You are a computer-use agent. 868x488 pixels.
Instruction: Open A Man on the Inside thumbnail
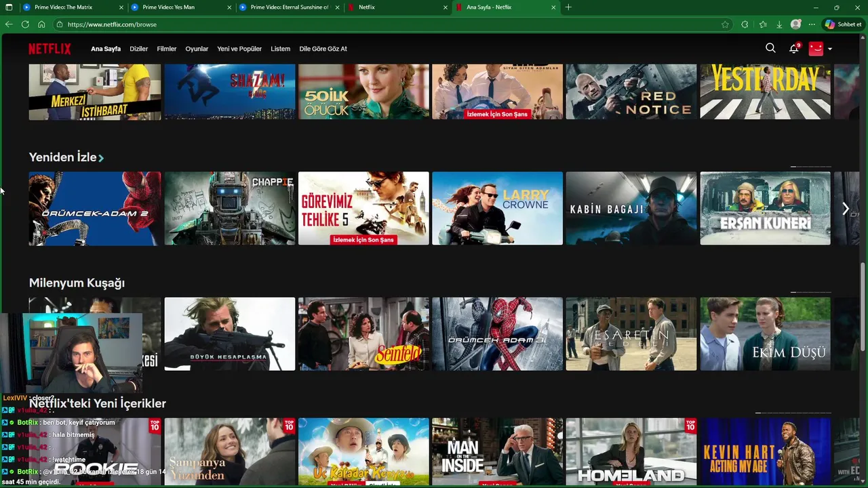click(x=497, y=452)
